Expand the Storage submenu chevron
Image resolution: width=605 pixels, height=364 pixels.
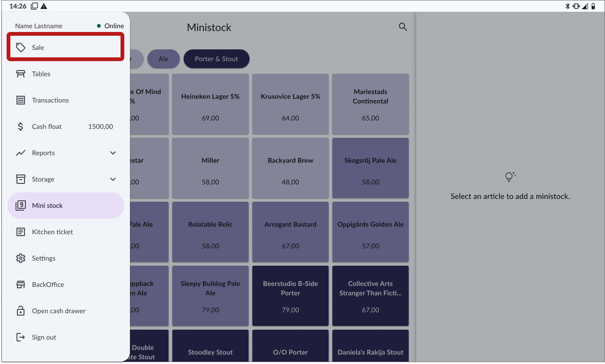(113, 179)
